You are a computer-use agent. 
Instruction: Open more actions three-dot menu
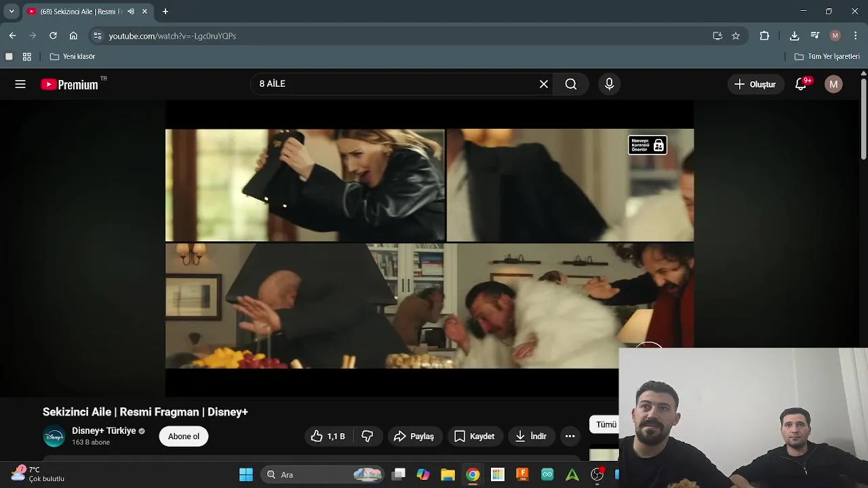click(570, 436)
